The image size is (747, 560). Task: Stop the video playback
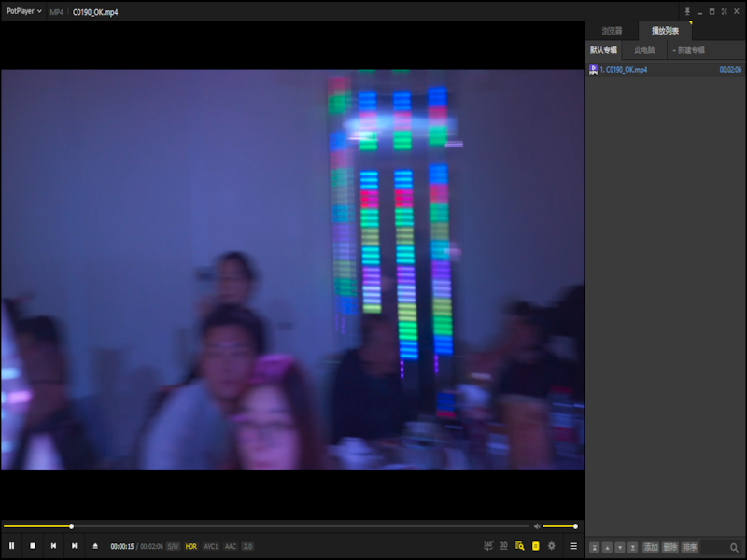tap(33, 546)
